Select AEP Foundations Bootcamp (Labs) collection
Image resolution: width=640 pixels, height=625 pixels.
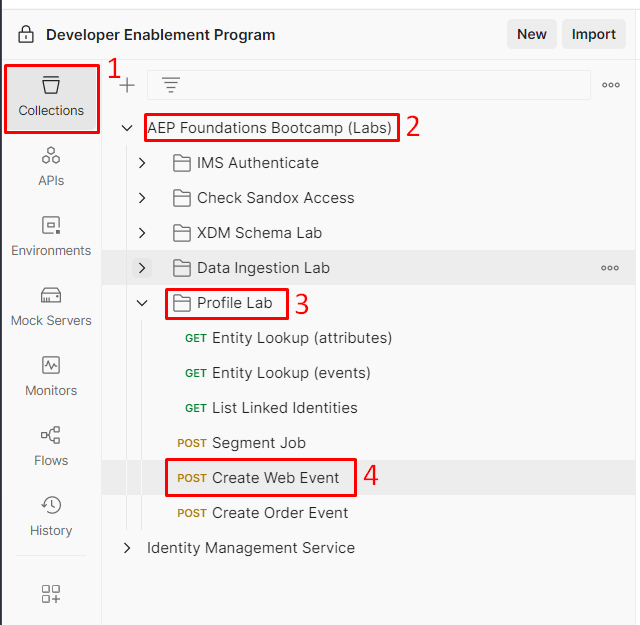coord(269,128)
